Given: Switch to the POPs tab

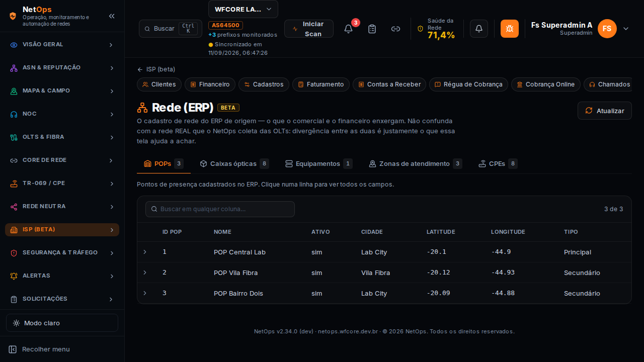Looking at the screenshot, I should click(x=164, y=164).
